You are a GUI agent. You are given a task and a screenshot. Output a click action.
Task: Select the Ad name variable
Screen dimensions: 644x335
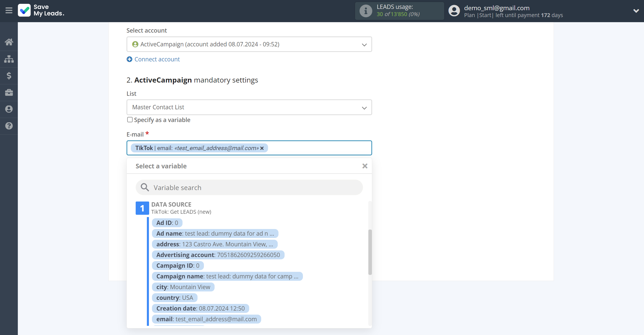click(x=215, y=234)
